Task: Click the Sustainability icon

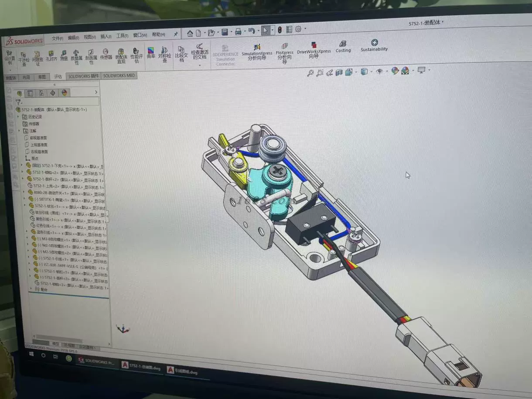Action: pyautogui.click(x=374, y=45)
